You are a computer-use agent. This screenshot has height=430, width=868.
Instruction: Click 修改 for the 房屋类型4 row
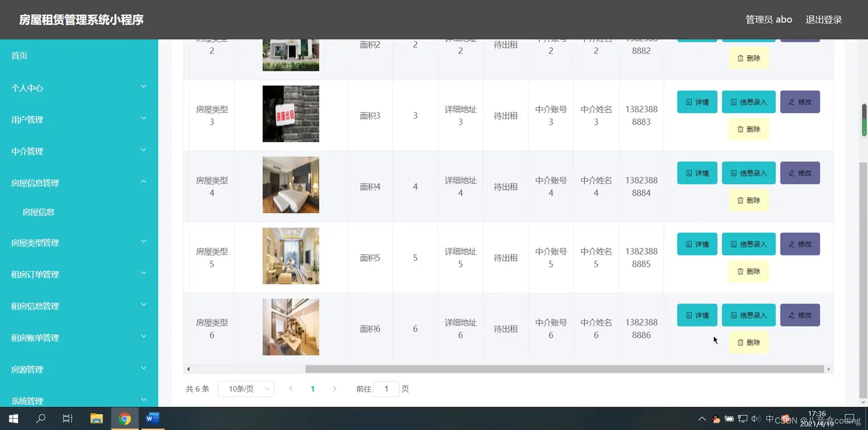(x=800, y=173)
